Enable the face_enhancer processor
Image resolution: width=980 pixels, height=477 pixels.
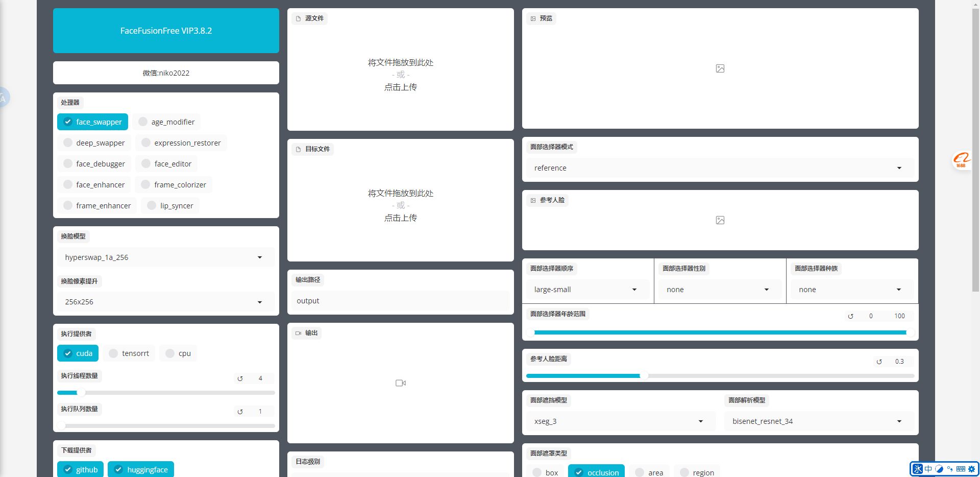(x=94, y=185)
